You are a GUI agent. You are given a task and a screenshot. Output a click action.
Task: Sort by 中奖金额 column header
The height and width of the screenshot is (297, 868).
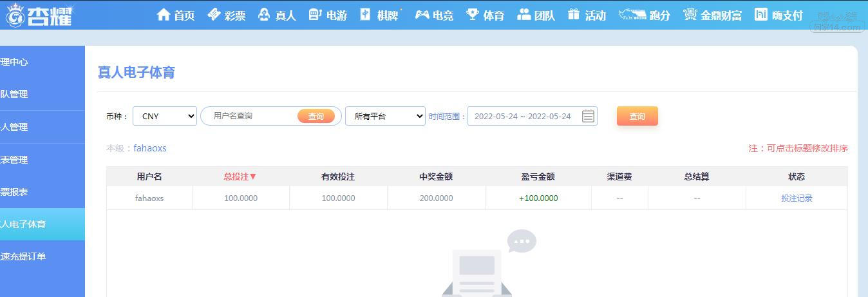[436, 177]
